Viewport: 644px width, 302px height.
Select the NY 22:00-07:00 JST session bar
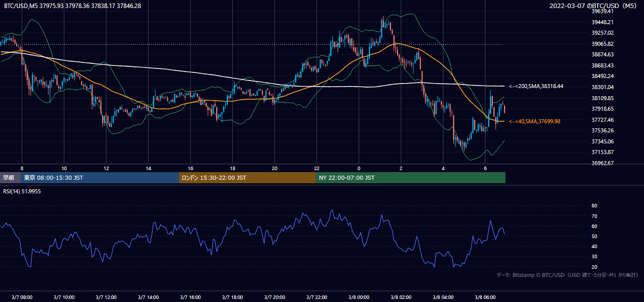411,178
